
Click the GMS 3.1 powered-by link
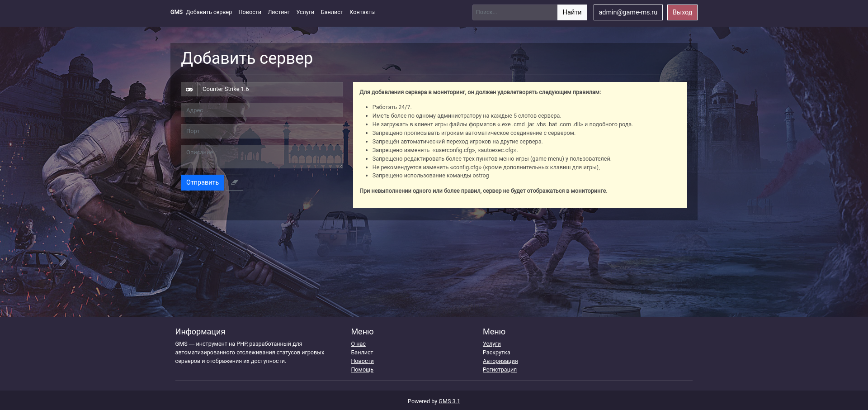449,401
